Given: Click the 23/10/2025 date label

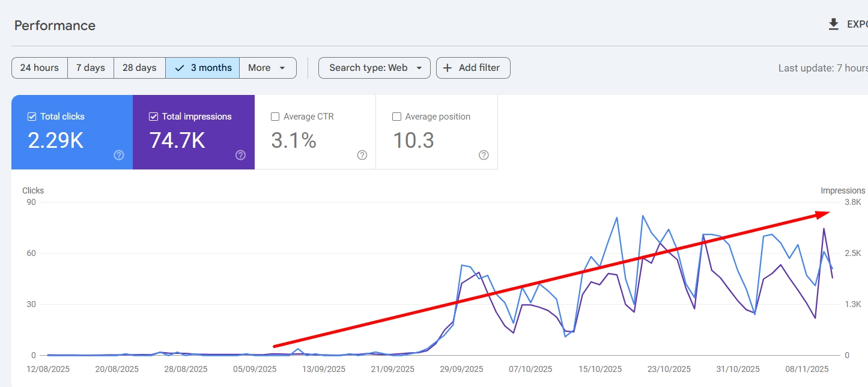Looking at the screenshot, I should tap(669, 369).
